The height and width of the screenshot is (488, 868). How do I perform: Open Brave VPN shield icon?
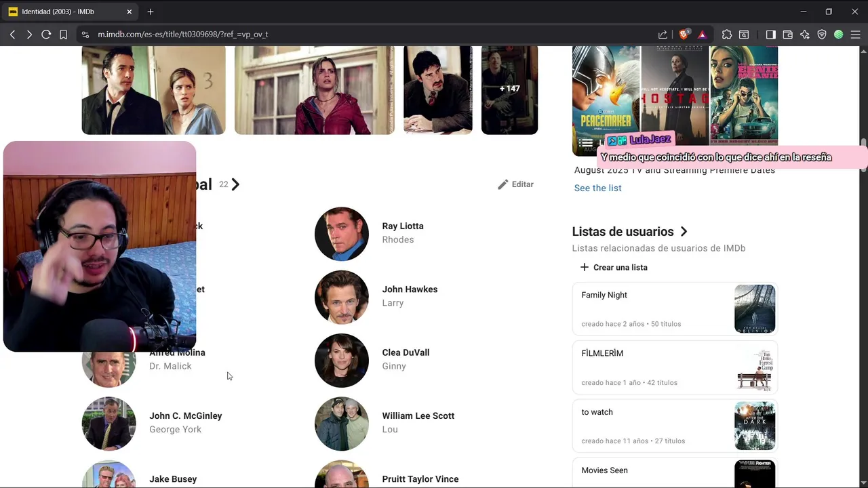pyautogui.click(x=822, y=35)
